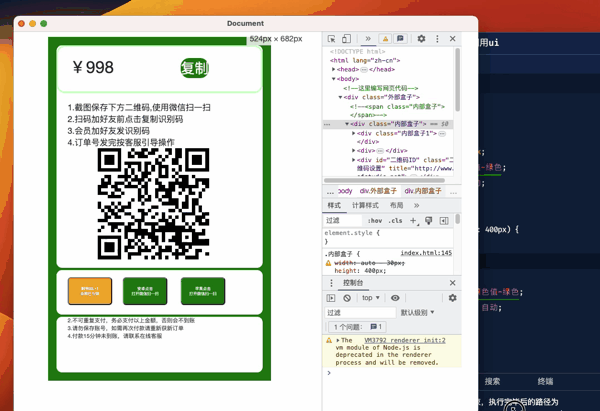The image size is (600, 411).
Task: Expand the div id 二维码ID node
Action: [x=354, y=160]
